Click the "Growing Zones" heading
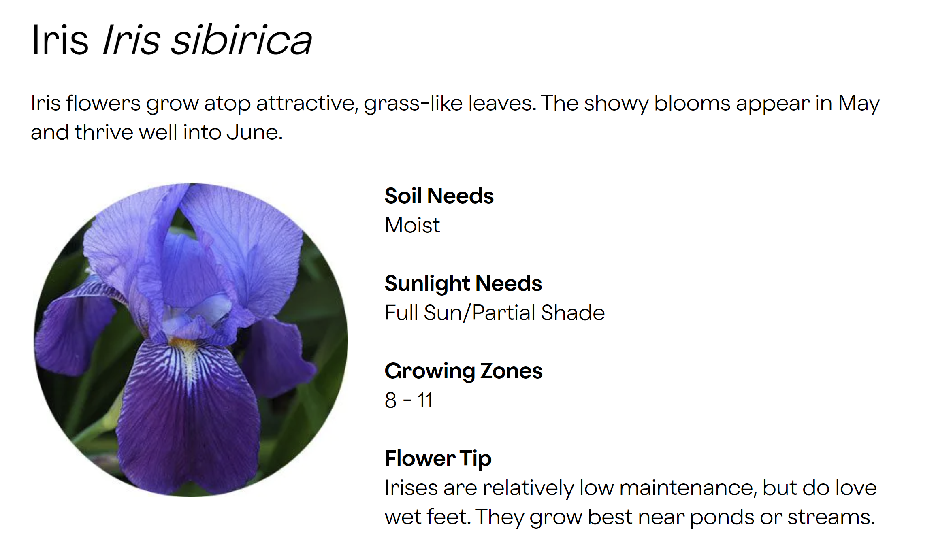 point(463,371)
